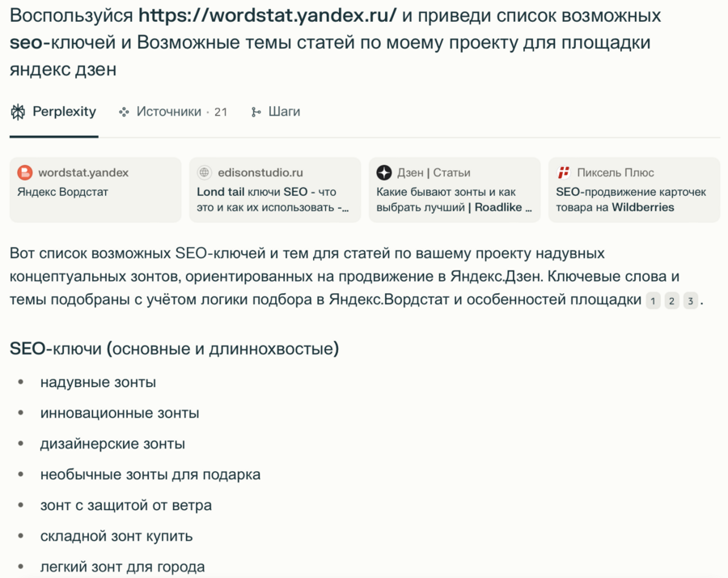Click citation badge number 3
Screen dimensions: 728x578
pos(690,301)
